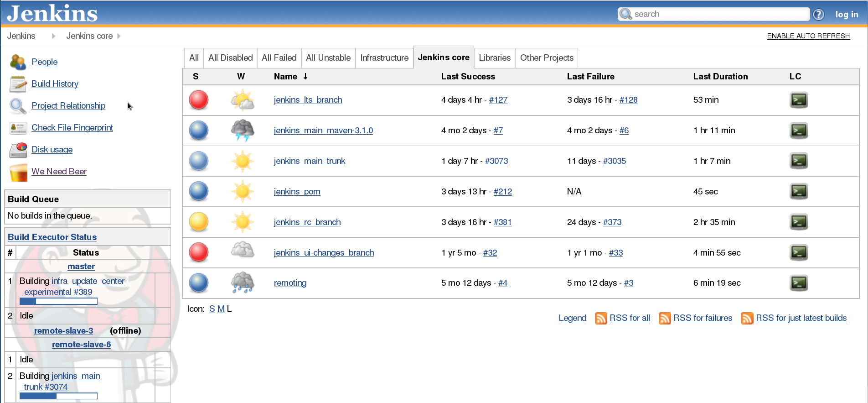Image resolution: width=868 pixels, height=403 pixels.
Task: Click RSS for failures feed icon
Action: [664, 318]
